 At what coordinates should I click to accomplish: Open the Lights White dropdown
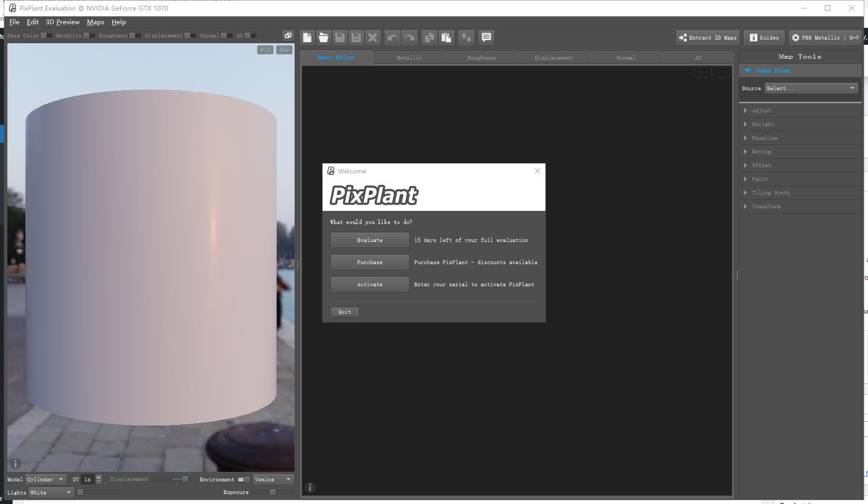click(51, 492)
